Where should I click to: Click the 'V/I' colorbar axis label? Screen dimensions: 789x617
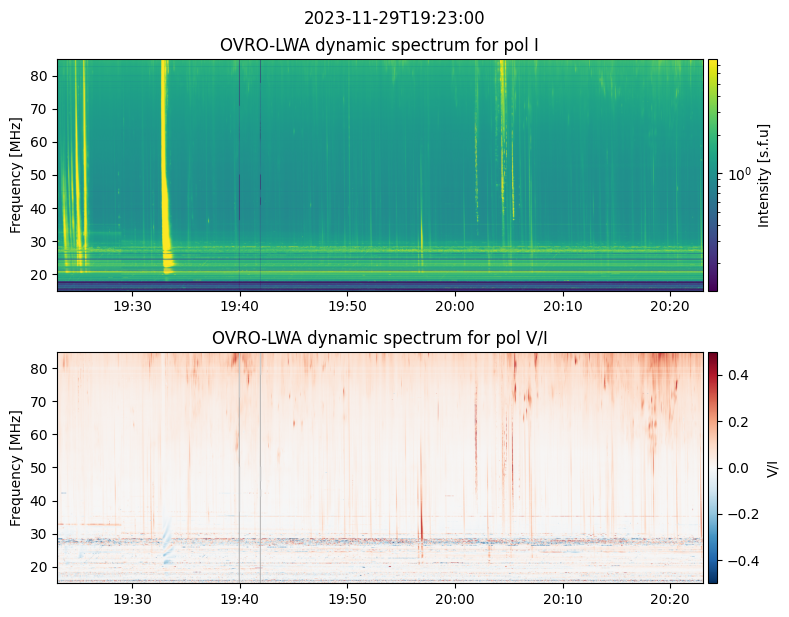pos(771,467)
